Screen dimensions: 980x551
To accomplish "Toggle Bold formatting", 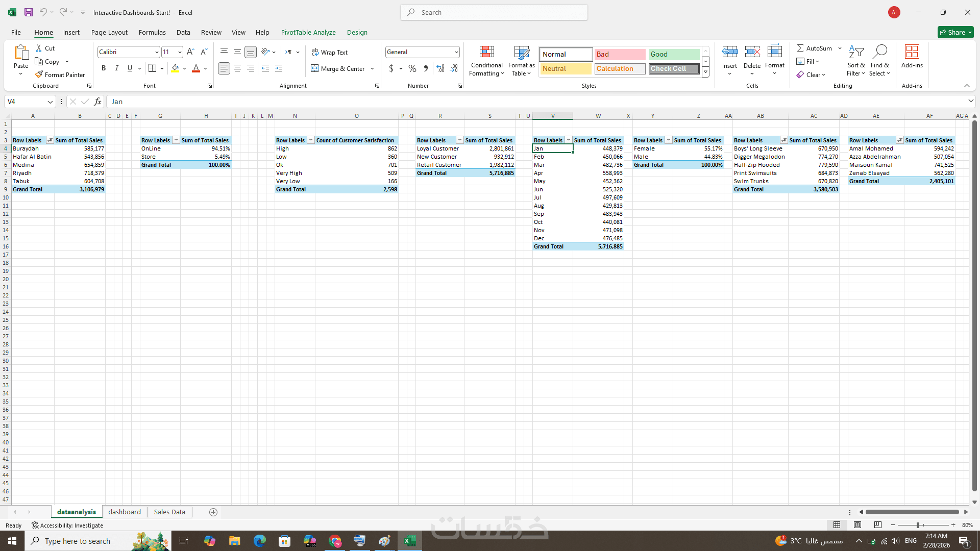I will tap(104, 68).
